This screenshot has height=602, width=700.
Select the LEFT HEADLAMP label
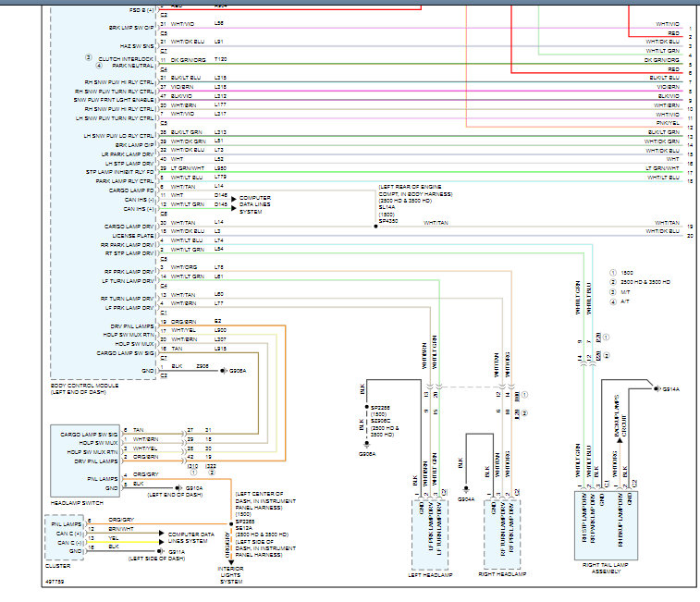[430, 575]
